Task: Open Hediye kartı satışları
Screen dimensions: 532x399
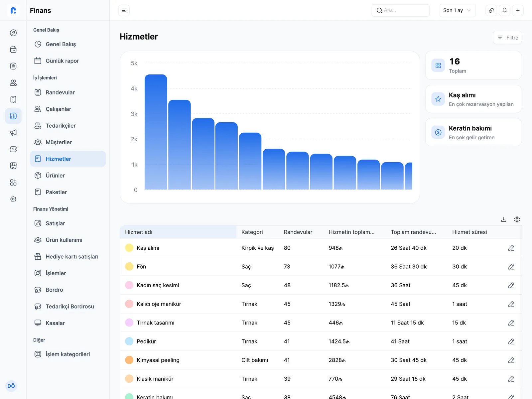Action: [x=68, y=257]
